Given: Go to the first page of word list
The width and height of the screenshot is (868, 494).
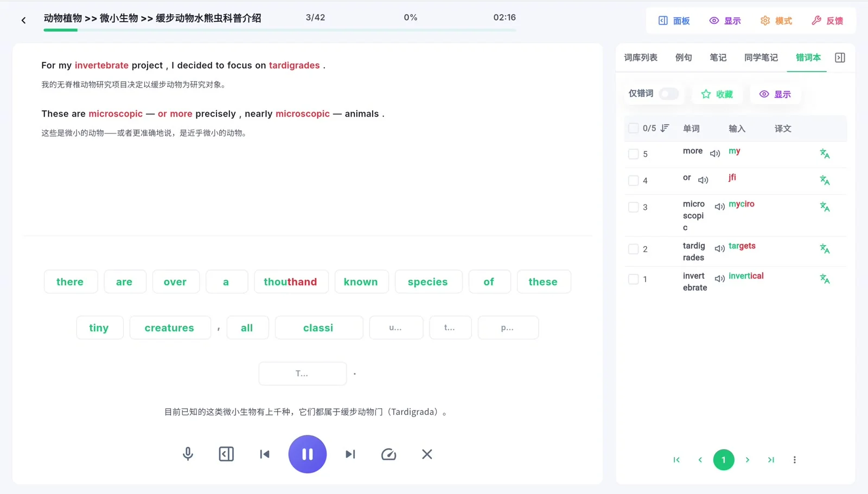Looking at the screenshot, I should click(x=676, y=460).
